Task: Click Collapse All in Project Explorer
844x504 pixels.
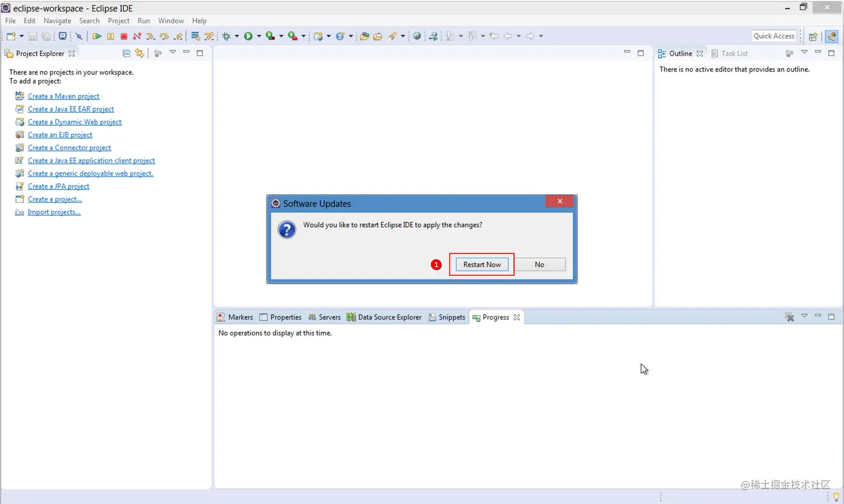Action: (126, 53)
